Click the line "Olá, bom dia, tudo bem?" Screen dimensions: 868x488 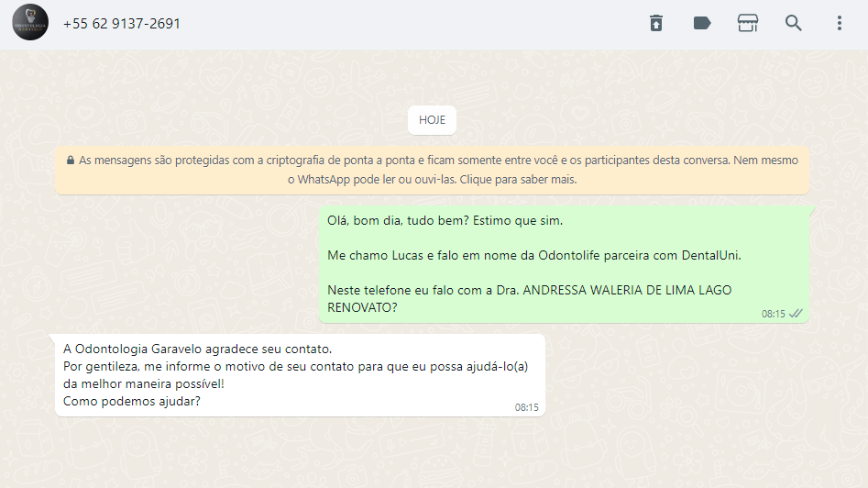pos(398,220)
